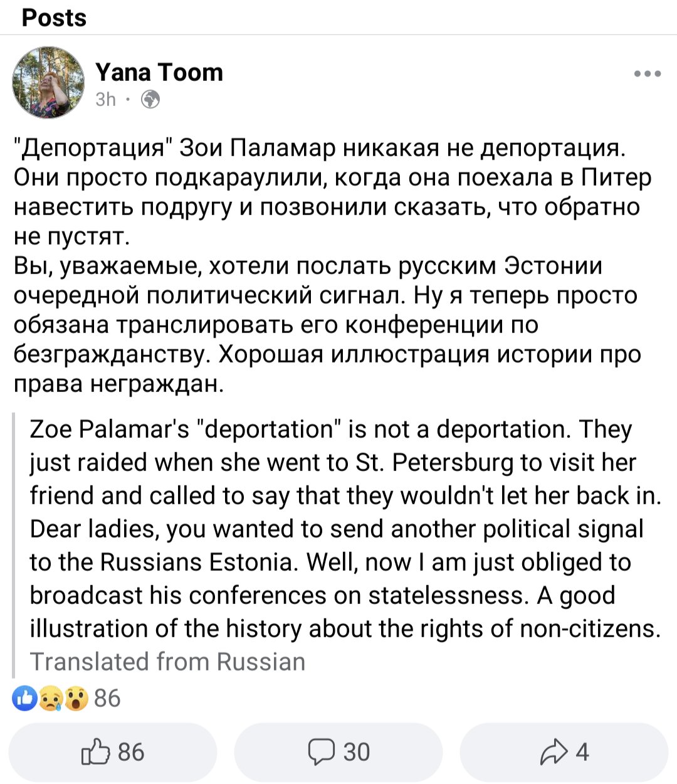
Task: Click the Posts section heading
Action: [x=54, y=18]
